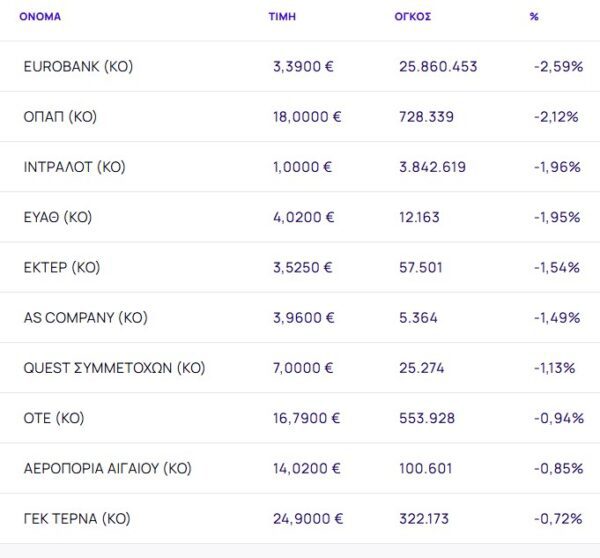This screenshot has width=600, height=558.
Task: Sort by the ΤΙΜΗ column header
Action: click(x=282, y=17)
